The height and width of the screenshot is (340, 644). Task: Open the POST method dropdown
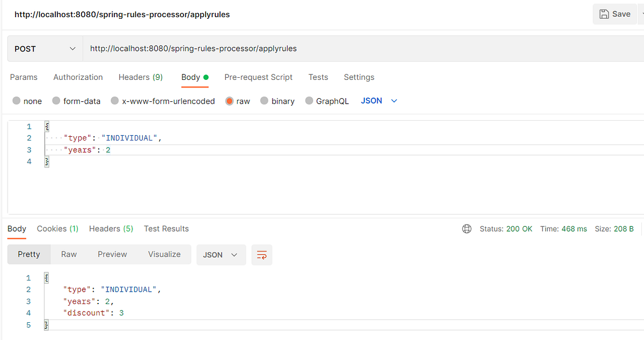[45, 48]
